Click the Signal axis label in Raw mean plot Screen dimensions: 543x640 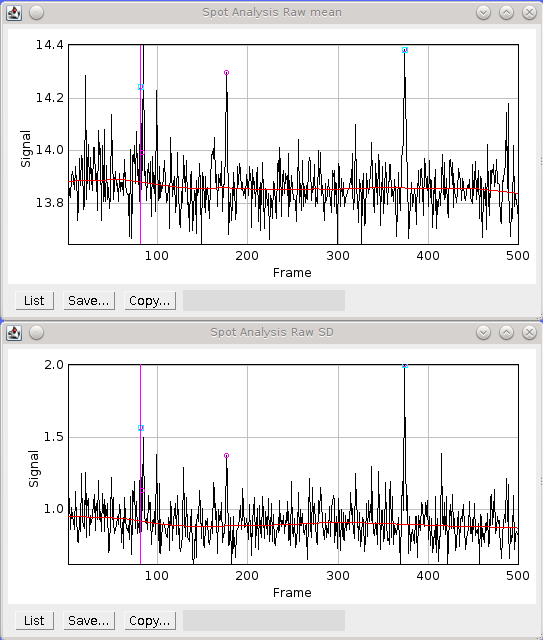tap(26, 149)
